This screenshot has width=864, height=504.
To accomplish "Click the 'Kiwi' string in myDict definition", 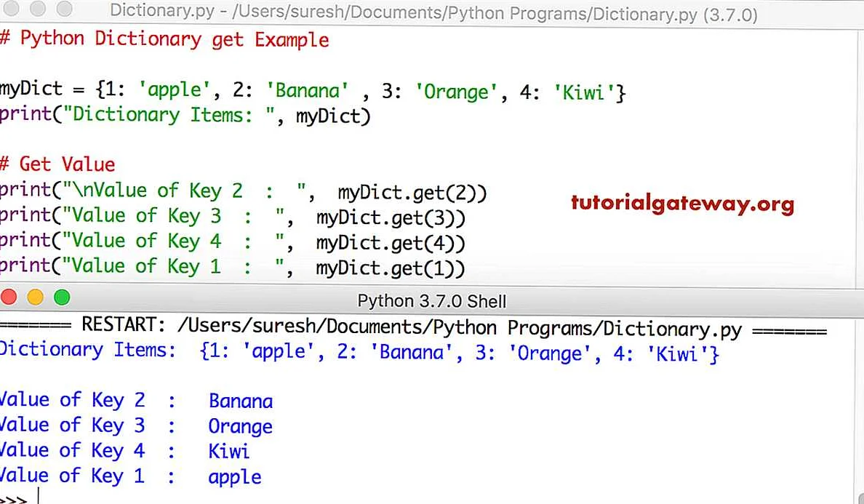I will pyautogui.click(x=583, y=92).
